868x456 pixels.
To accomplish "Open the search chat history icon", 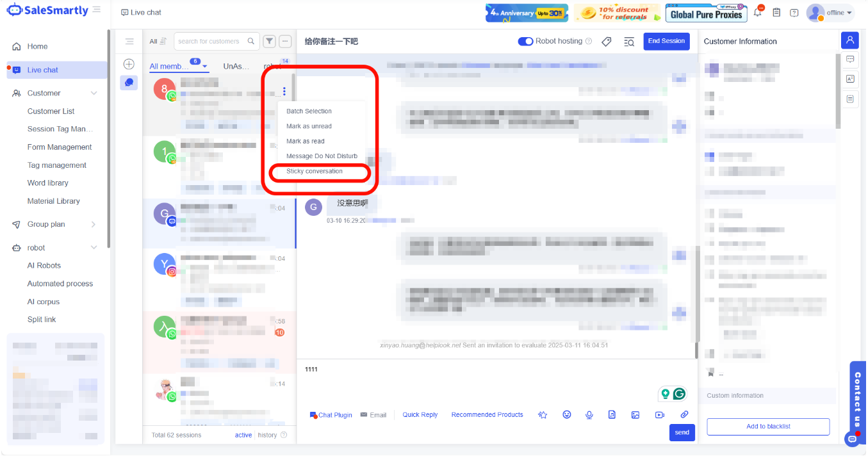I will (629, 42).
